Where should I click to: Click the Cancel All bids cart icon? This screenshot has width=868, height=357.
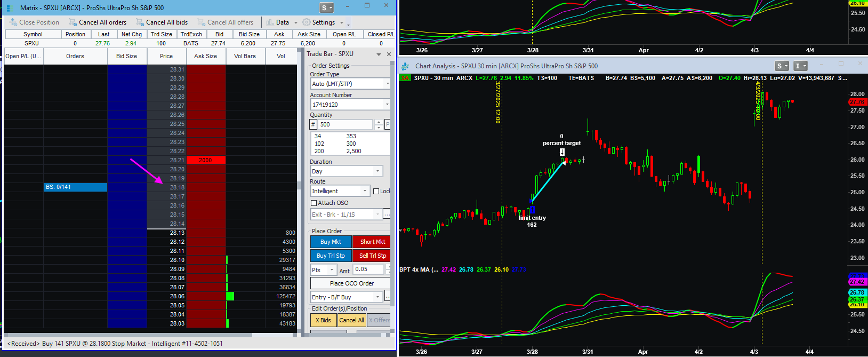click(140, 22)
